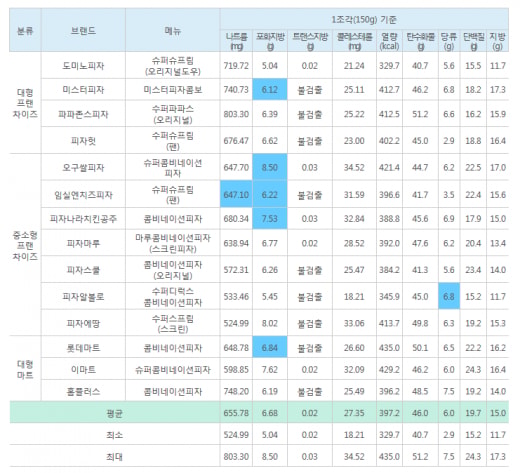Click the 피자헛 brand cell
The image size is (520, 473).
tap(83, 141)
